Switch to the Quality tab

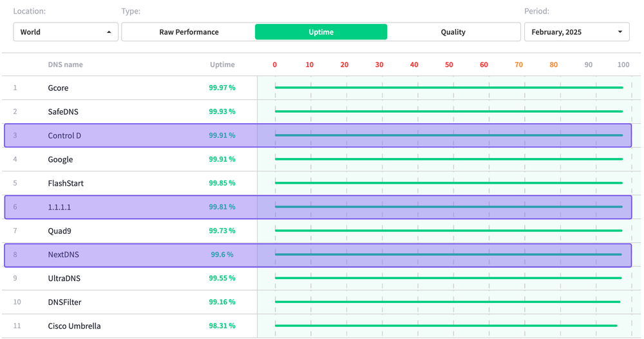453,32
